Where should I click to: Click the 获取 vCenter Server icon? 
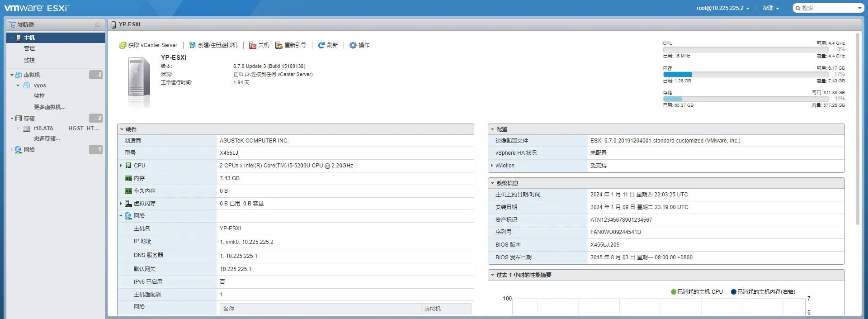click(123, 45)
